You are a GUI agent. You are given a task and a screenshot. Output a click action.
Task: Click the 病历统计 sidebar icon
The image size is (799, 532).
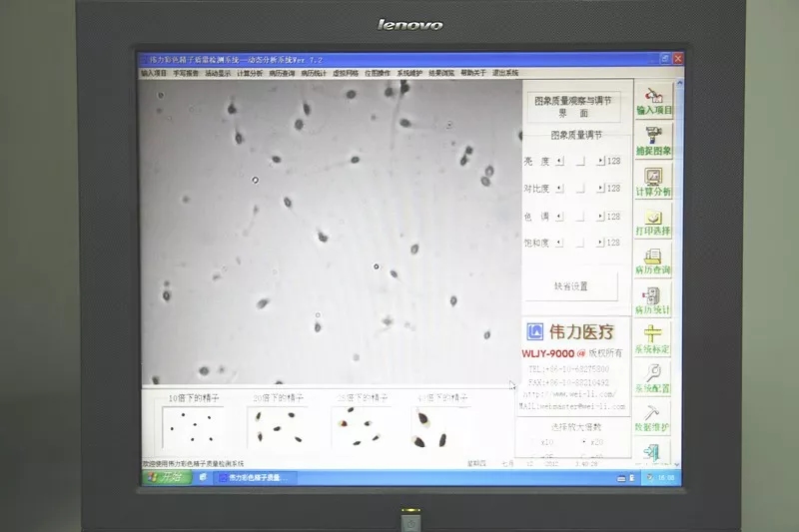653,300
